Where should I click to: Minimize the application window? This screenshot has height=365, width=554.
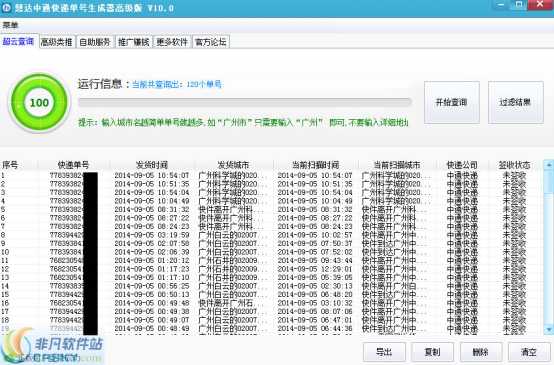coord(501,5)
